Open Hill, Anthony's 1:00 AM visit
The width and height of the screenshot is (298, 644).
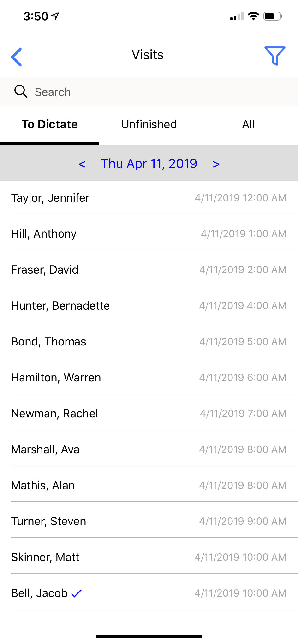coord(149,234)
